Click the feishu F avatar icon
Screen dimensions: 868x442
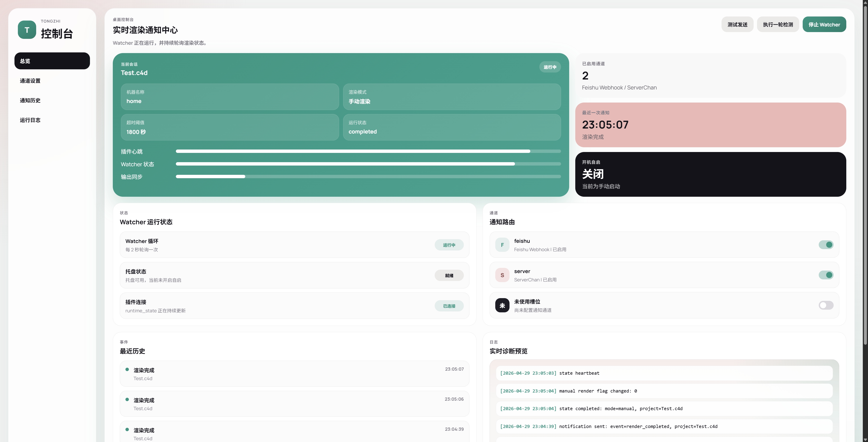click(502, 245)
